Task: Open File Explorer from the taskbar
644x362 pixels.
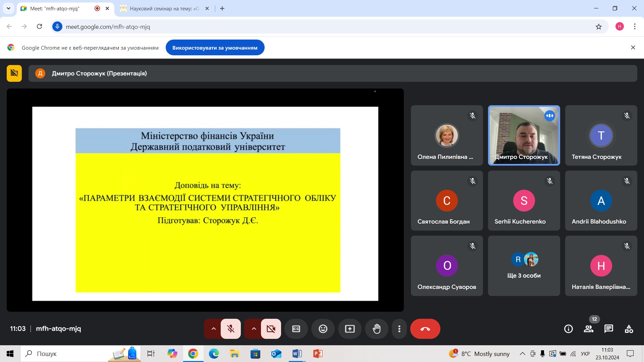Action: pyautogui.click(x=234, y=354)
